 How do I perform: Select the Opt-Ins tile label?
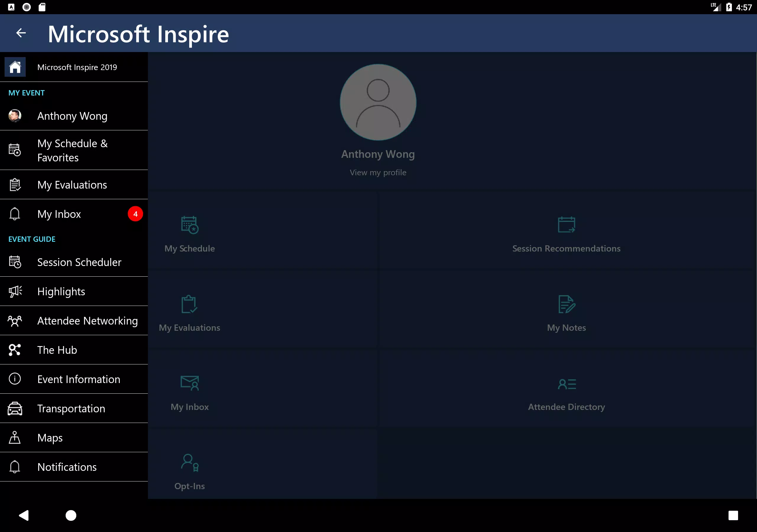click(x=190, y=486)
